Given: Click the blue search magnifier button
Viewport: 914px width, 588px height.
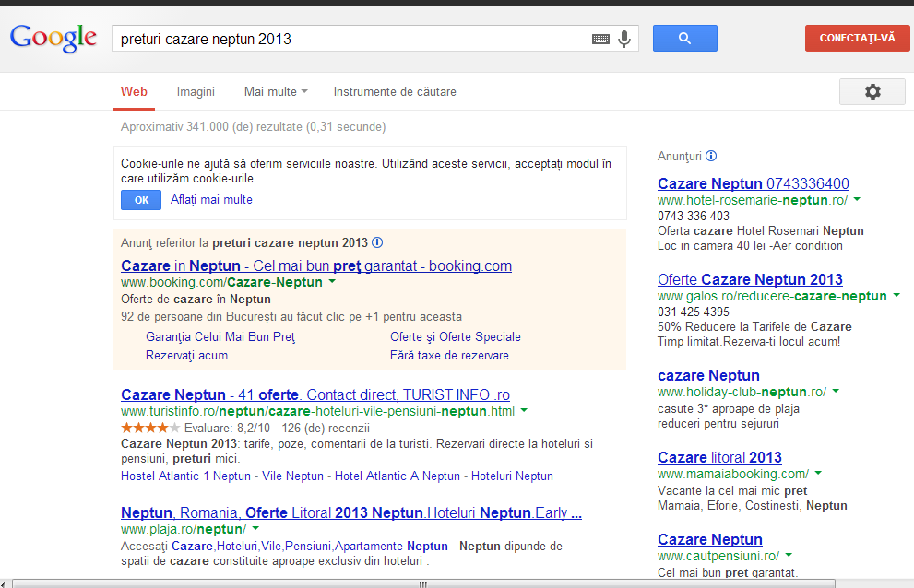Looking at the screenshot, I should (x=685, y=39).
